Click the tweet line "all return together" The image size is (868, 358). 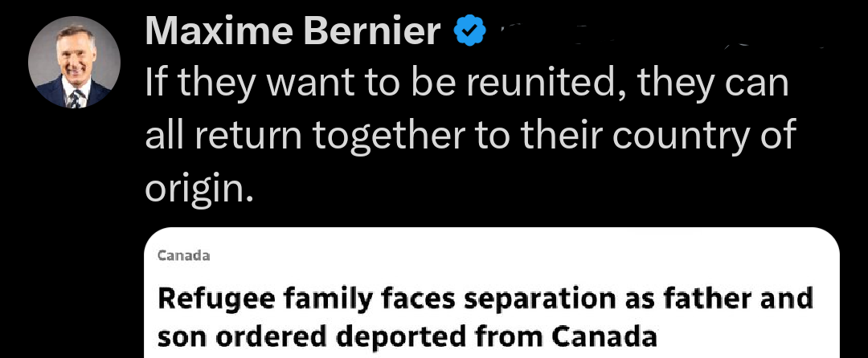[x=470, y=136]
